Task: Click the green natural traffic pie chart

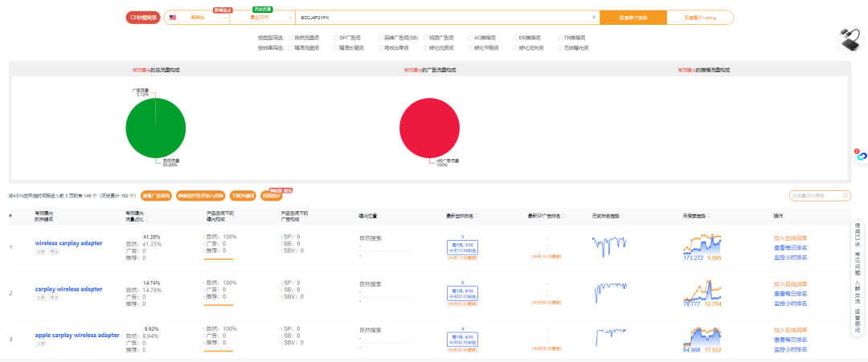Action: click(x=156, y=128)
